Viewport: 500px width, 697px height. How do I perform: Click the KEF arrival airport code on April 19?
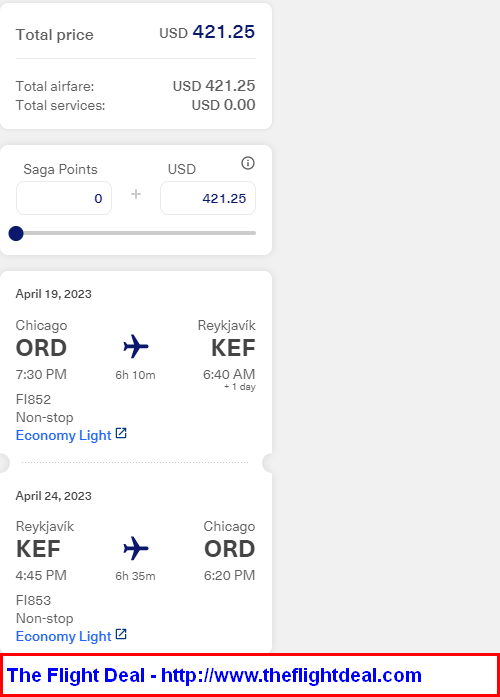(x=233, y=348)
